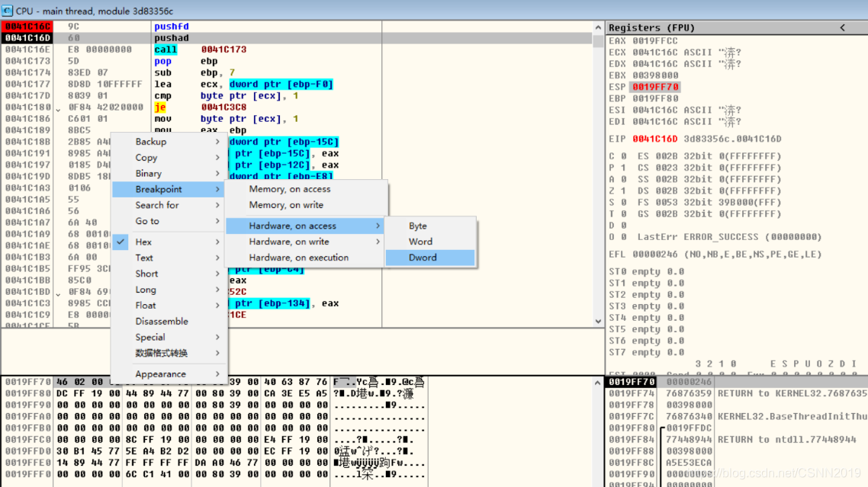Expand arrow beside Appearance entry
The width and height of the screenshot is (868, 487).
click(217, 374)
